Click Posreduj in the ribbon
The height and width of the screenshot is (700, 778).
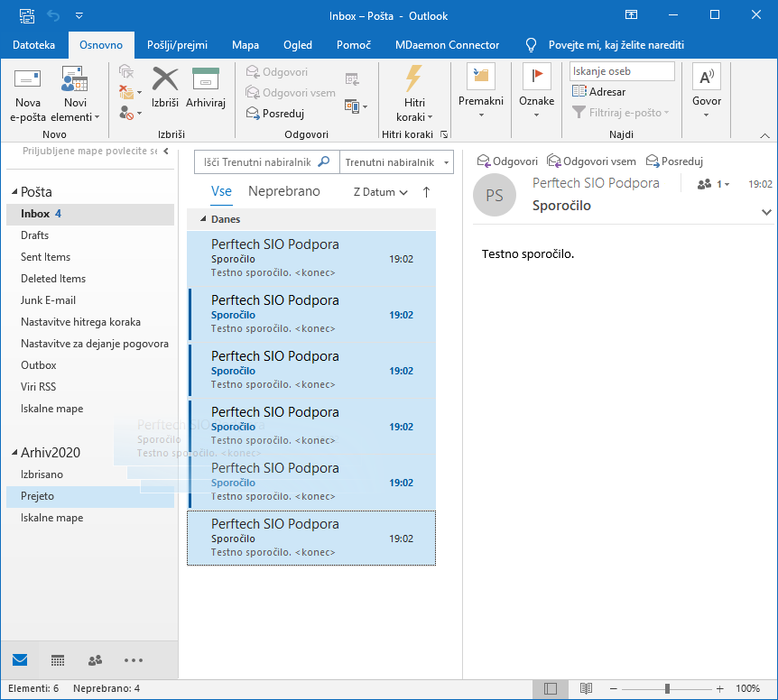(x=275, y=114)
